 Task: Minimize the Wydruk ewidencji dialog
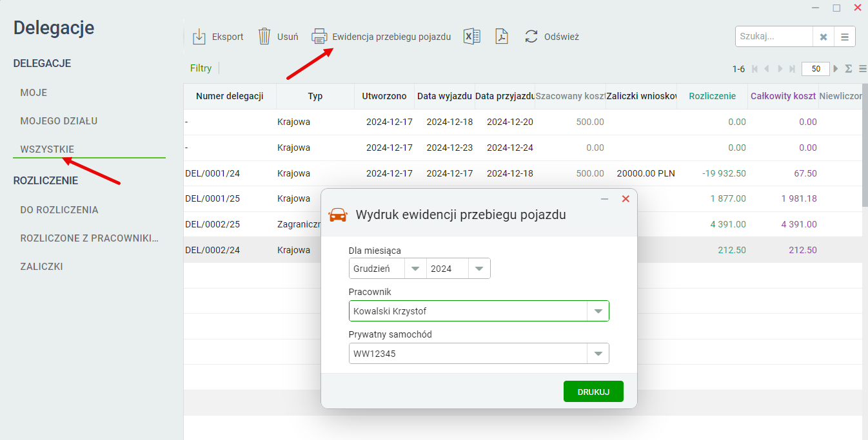[604, 199]
